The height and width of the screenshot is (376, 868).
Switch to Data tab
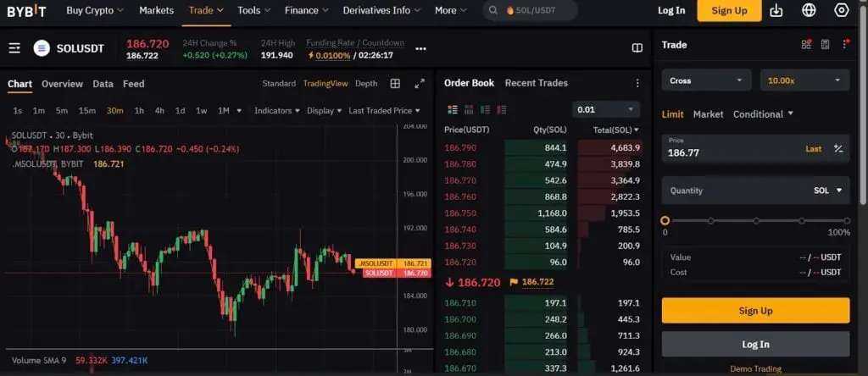pyautogui.click(x=103, y=84)
